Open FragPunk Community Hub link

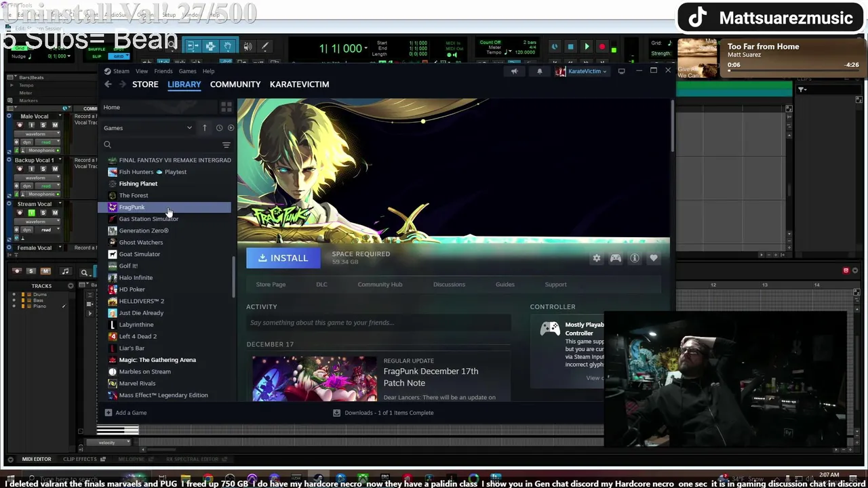tap(380, 285)
